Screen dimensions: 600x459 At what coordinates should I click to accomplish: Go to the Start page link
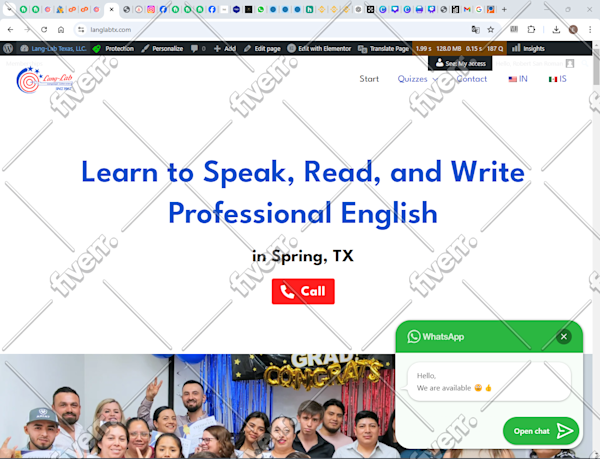(369, 79)
